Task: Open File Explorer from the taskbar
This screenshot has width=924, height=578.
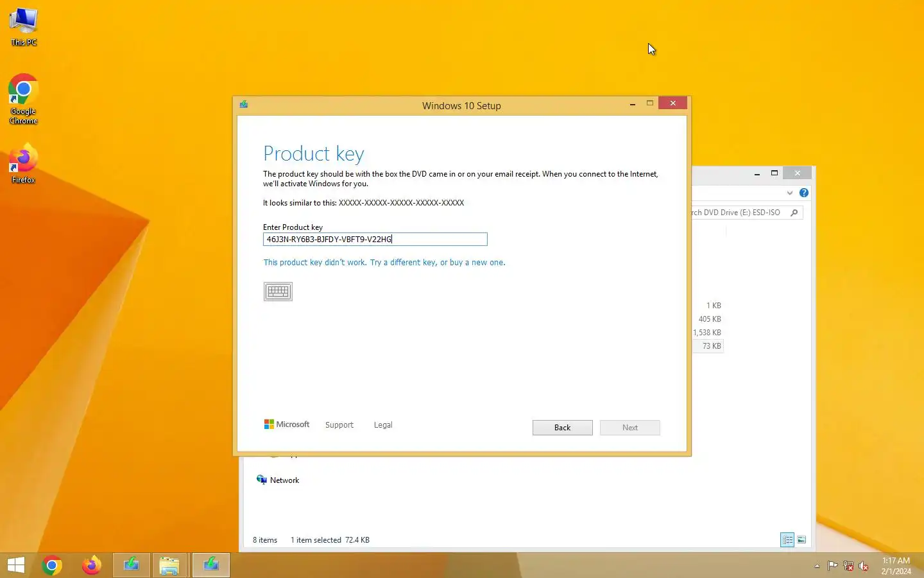Action: tap(169, 565)
